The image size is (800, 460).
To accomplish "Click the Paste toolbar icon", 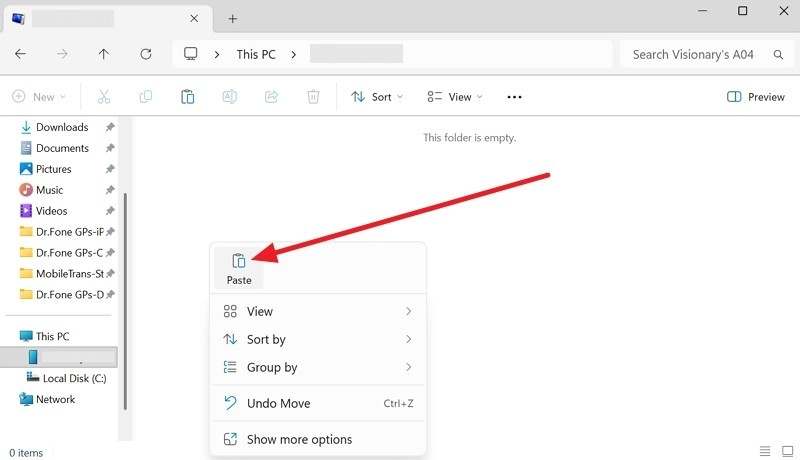I will (x=188, y=96).
